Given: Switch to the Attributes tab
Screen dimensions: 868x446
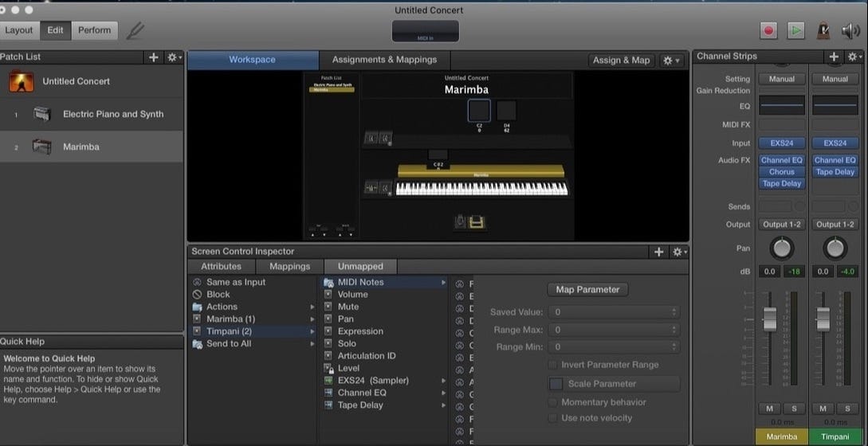Looking at the screenshot, I should (x=221, y=267).
